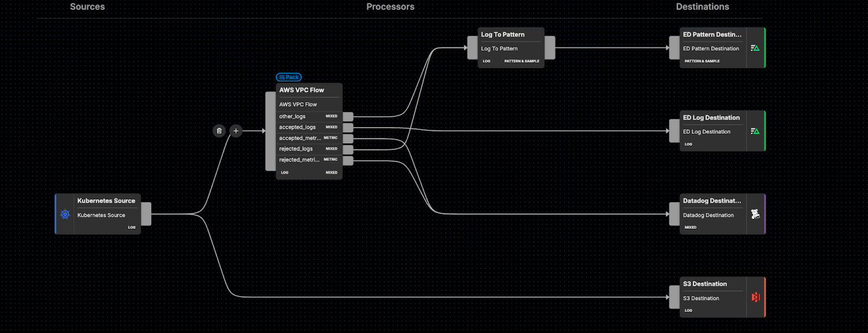Click the Destinations column header
The image size is (868, 333).
point(702,7)
